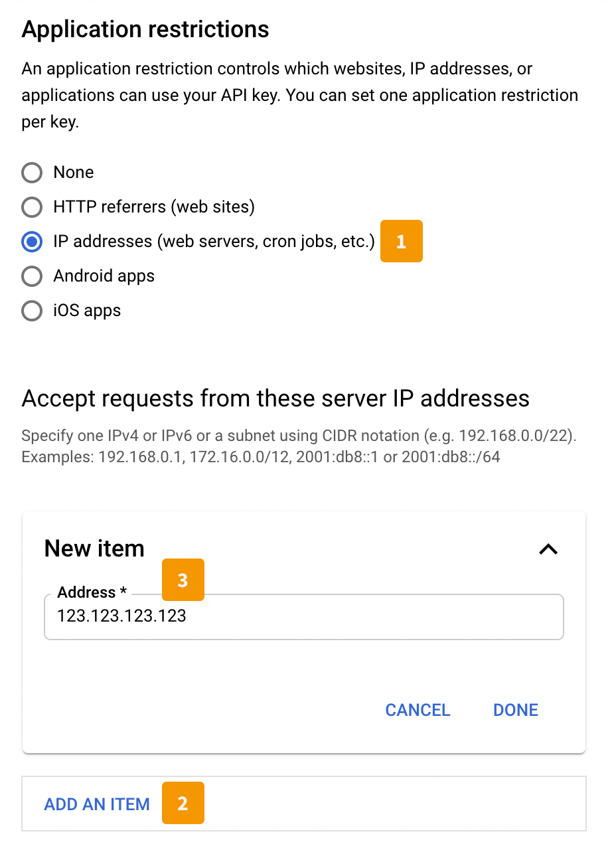Pick the Android apps radio button
The image size is (616, 862).
click(x=32, y=276)
